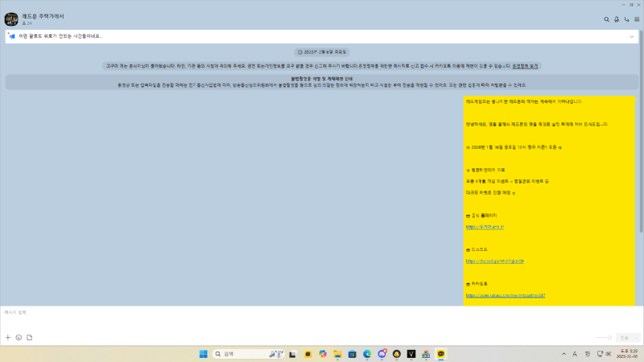This screenshot has height=362, width=644.
Task: Expand the pinned announcement with the chevron
Action: point(631,36)
